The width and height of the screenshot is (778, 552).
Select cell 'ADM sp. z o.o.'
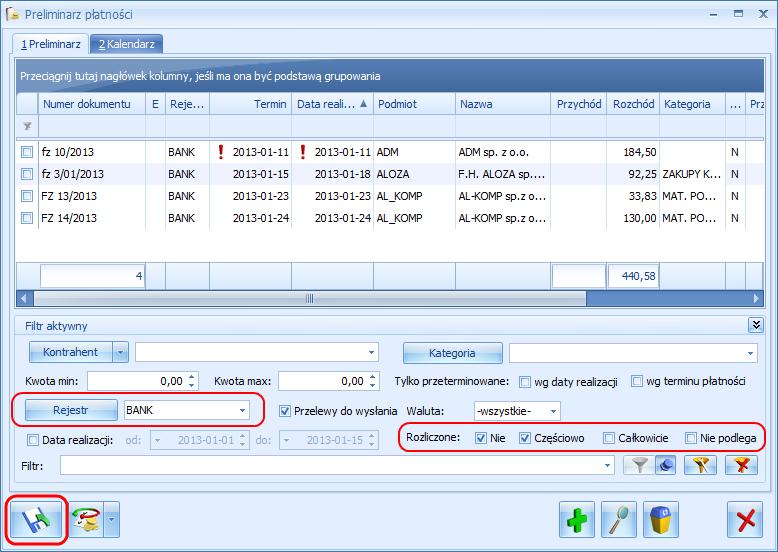coord(503,152)
